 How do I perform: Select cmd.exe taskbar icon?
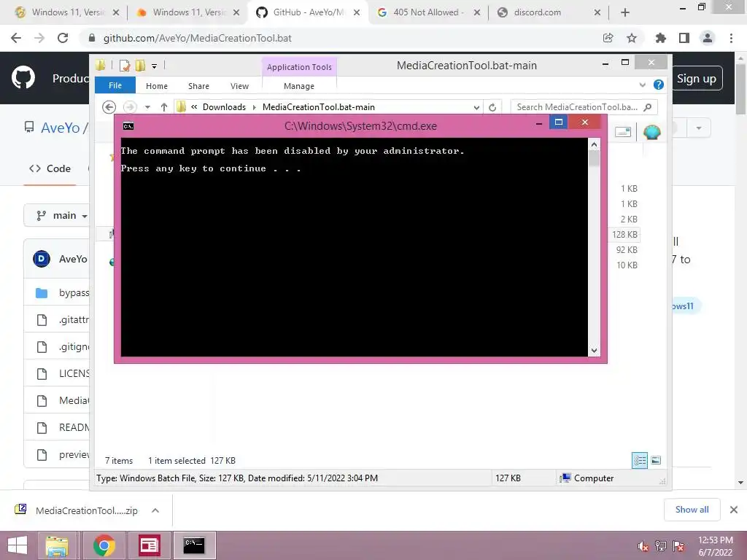tap(194, 545)
